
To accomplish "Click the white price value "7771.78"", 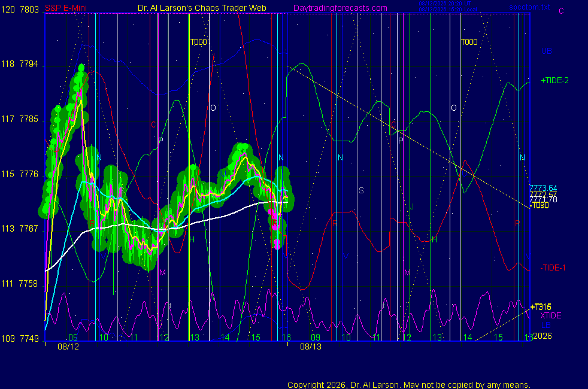I will coord(543,199).
